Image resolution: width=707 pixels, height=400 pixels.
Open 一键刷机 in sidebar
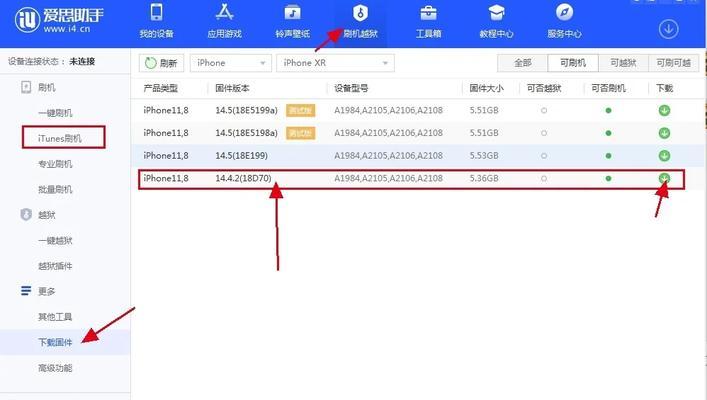55,113
